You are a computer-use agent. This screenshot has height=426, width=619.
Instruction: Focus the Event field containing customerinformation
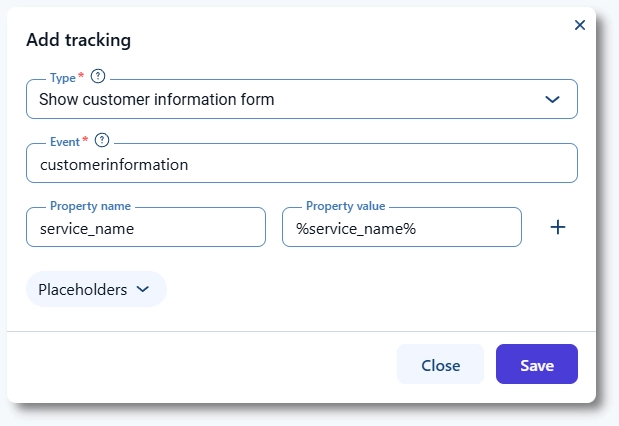[301, 164]
